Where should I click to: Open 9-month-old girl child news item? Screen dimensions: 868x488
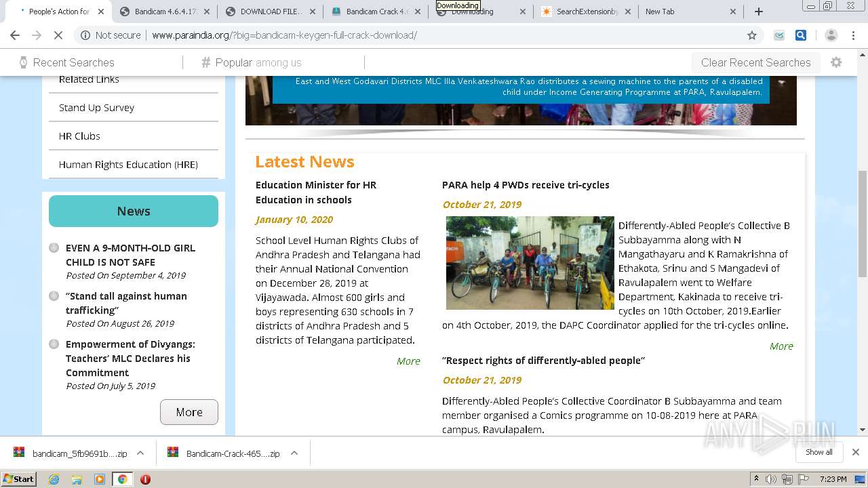point(130,255)
